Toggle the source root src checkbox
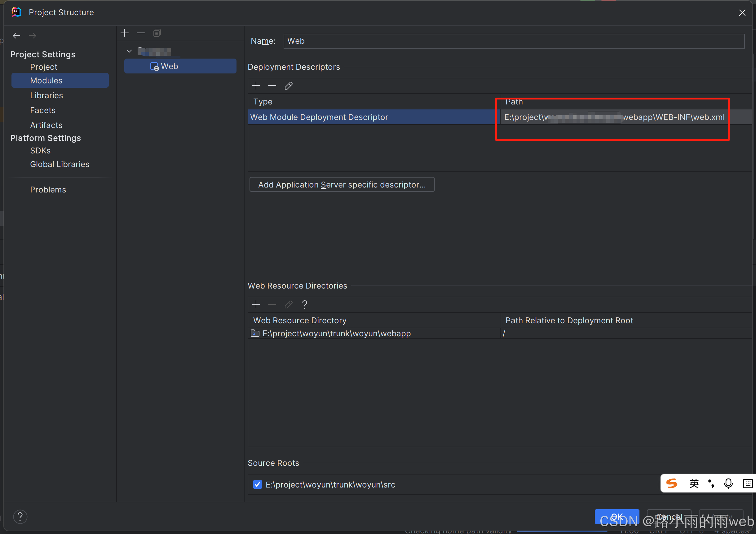756x534 pixels. [x=258, y=484]
